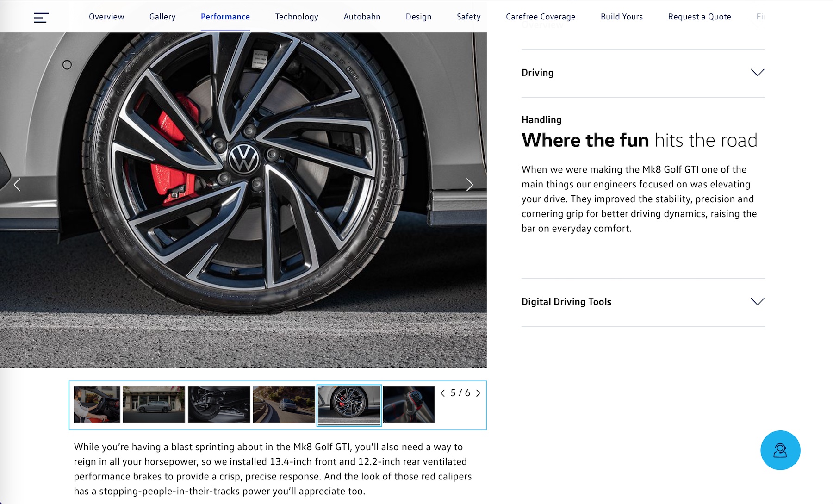
Task: Show next image with right arrow on photo
Action: 470,185
